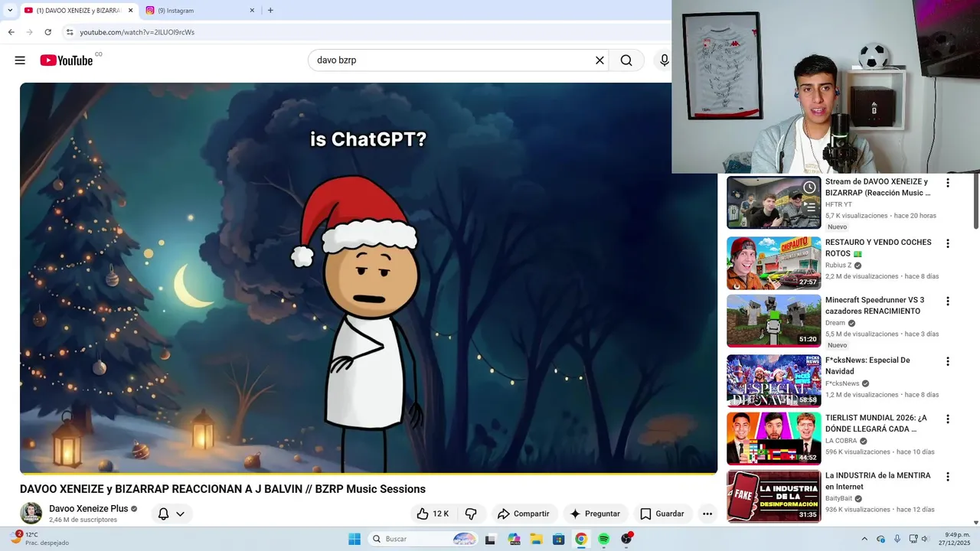Image resolution: width=980 pixels, height=551 pixels.
Task: Open TIERLIST 44:52 video thumbnail
Action: pyautogui.click(x=773, y=439)
